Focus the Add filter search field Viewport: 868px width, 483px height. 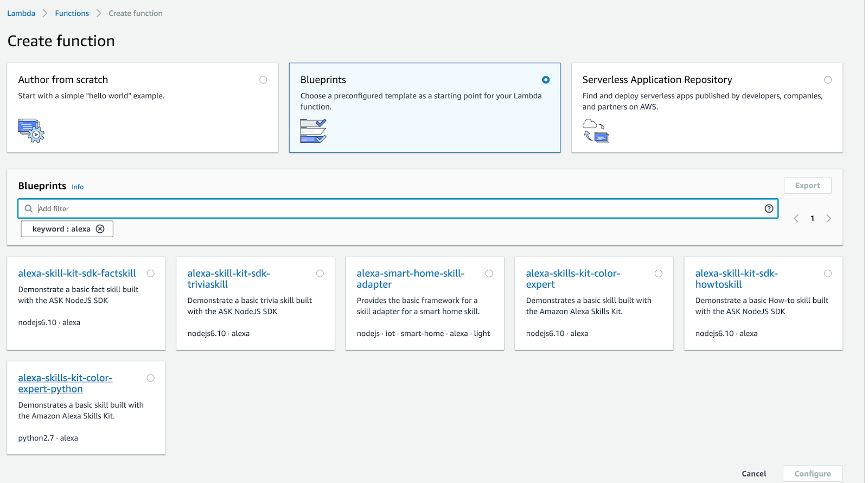[398, 208]
